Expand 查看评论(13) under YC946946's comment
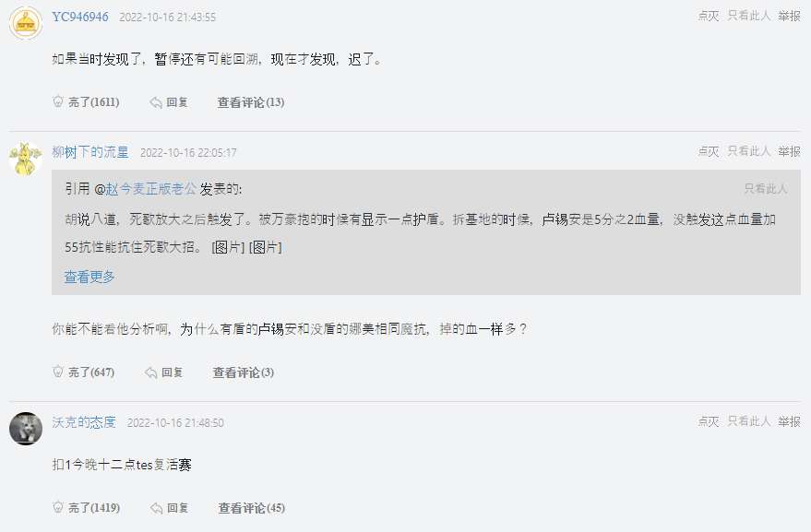The height and width of the screenshot is (532, 811). [251, 102]
